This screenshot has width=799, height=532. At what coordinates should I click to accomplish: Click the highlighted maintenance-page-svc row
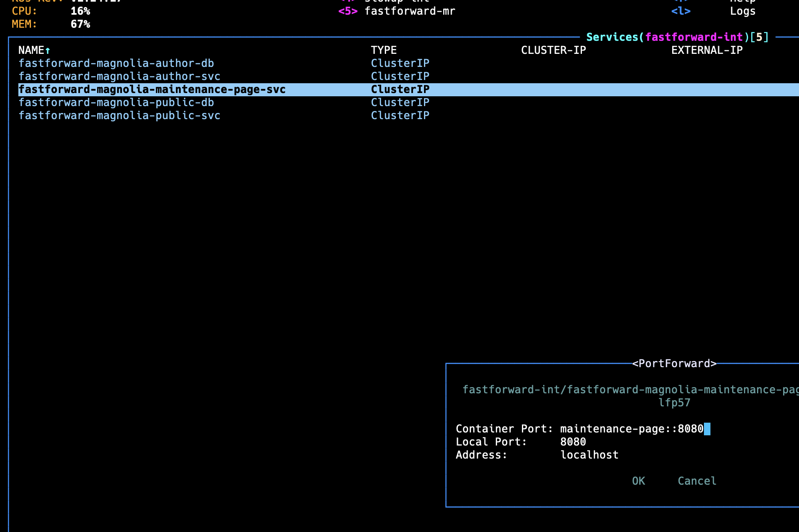click(152, 89)
